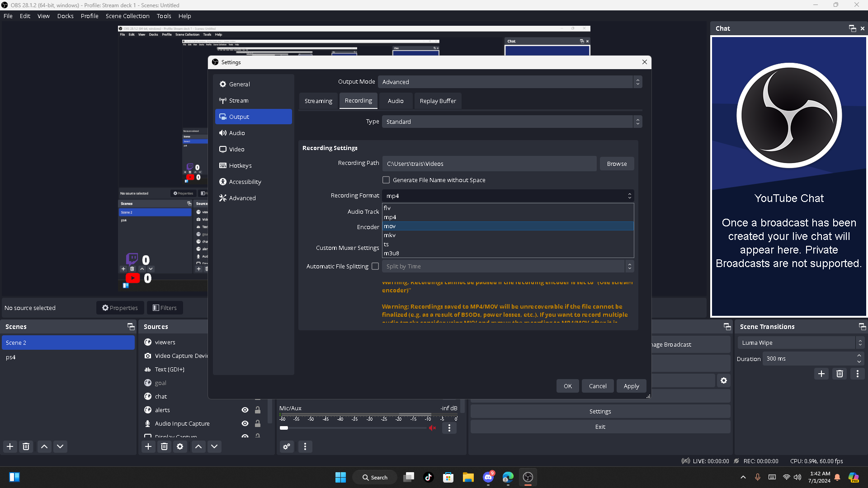
Task: Choose m3u8 from the format list
Action: coord(508,253)
